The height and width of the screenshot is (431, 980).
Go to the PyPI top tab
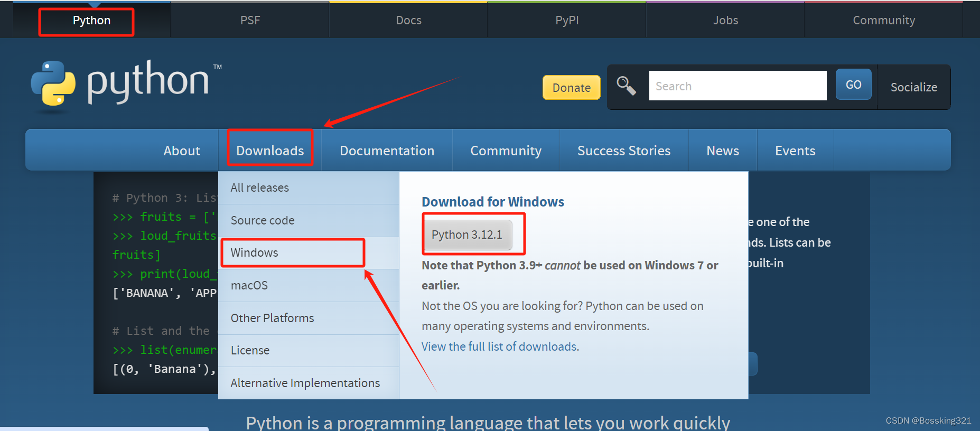pos(567,20)
